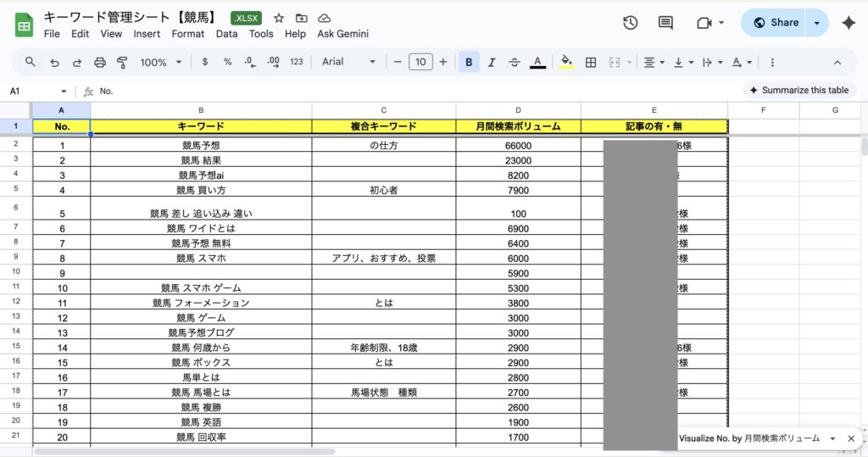Format as currency with dollar icon
The image size is (868, 457).
point(205,62)
